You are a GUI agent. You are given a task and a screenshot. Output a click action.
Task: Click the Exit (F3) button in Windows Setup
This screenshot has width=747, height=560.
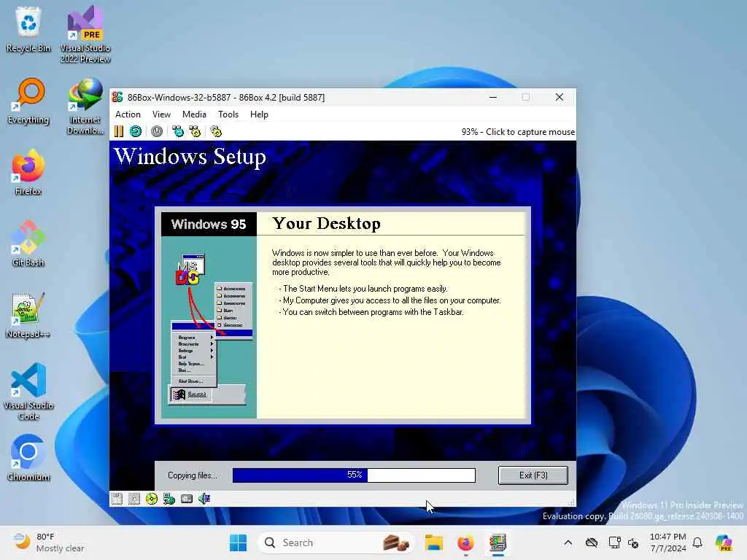pos(533,475)
